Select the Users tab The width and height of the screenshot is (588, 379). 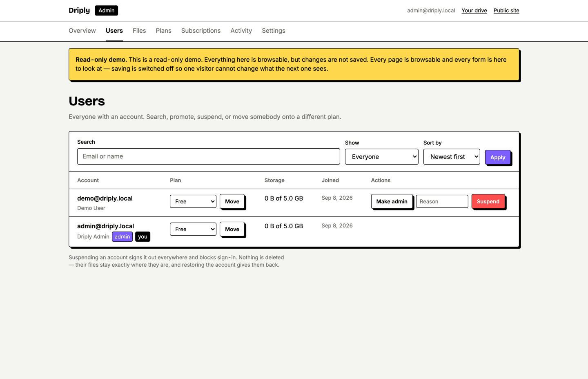114,31
